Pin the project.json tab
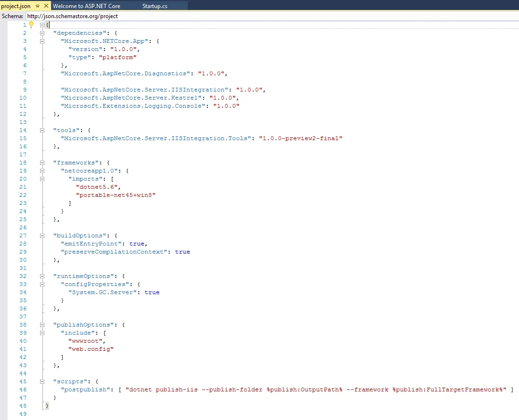This screenshot has height=420, width=519. coord(37,6)
